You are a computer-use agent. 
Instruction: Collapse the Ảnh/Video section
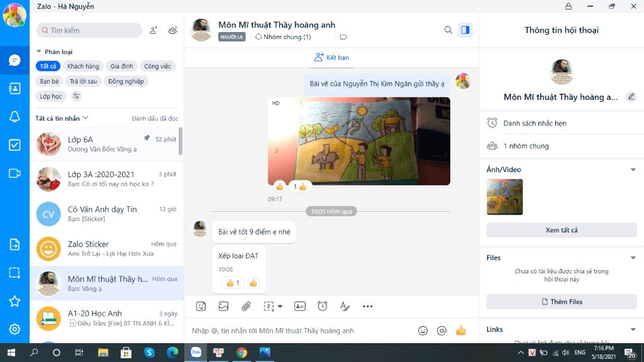pos(633,170)
